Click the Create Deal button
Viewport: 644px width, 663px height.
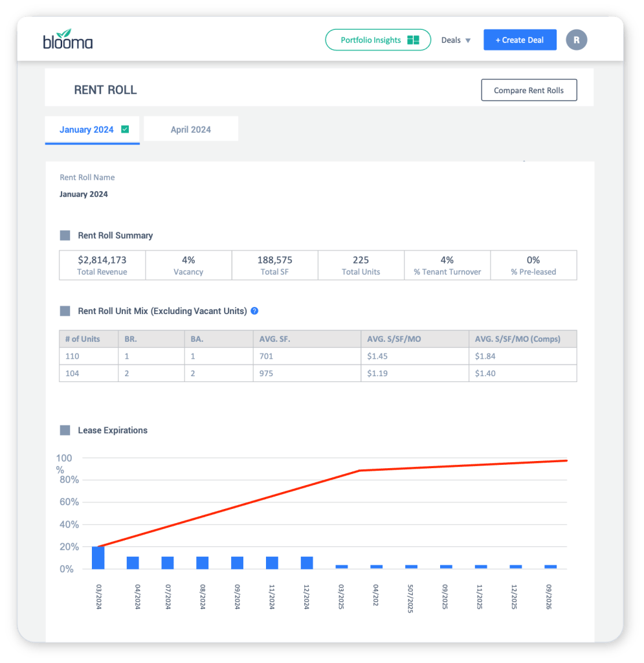(520, 39)
